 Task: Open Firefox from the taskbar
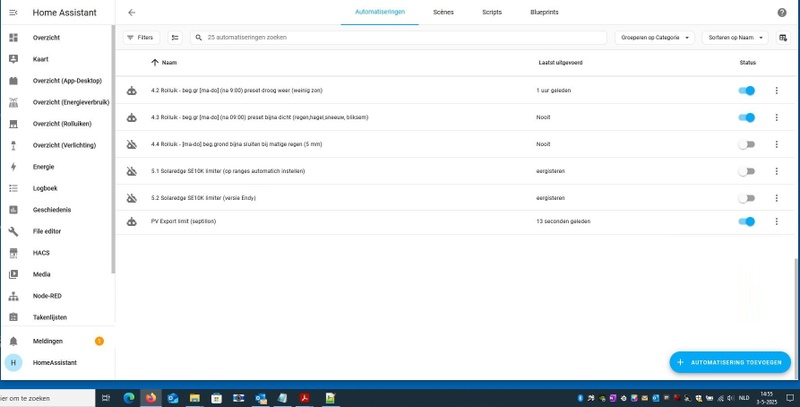click(151, 398)
